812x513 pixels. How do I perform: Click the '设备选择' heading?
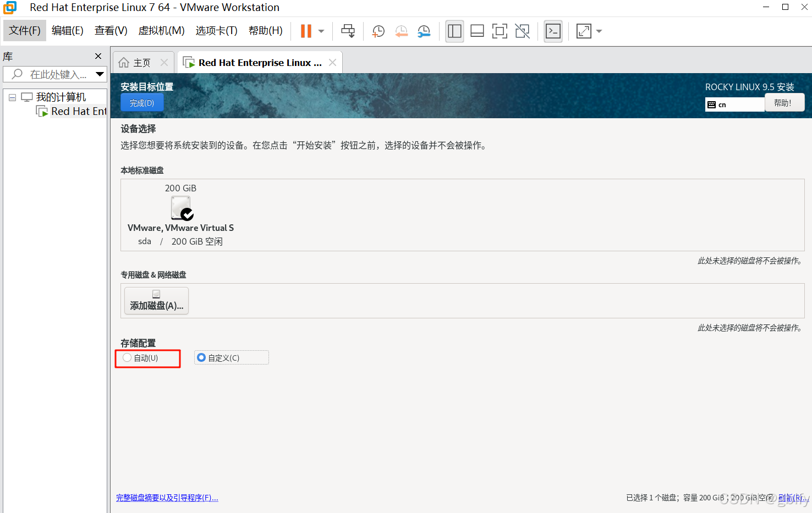(x=138, y=129)
